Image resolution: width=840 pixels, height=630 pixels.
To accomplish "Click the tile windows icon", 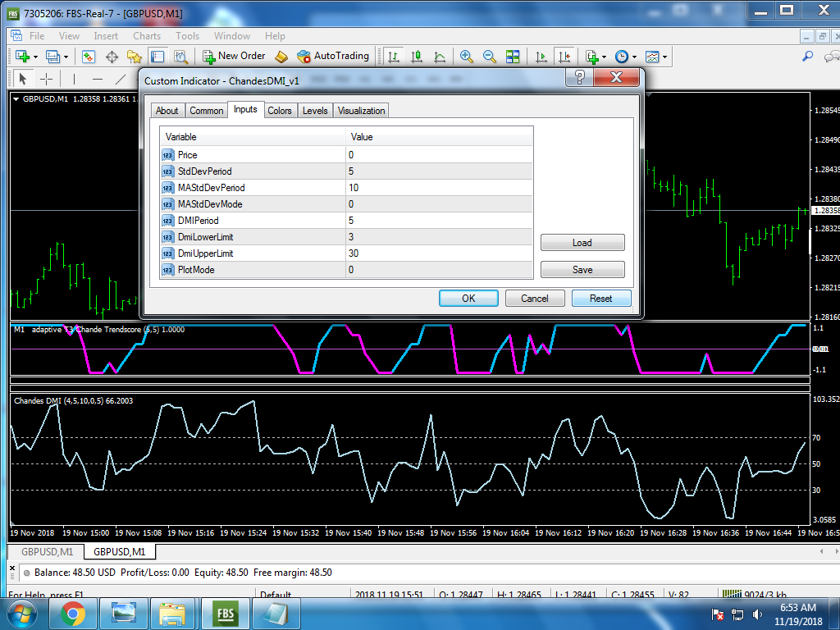I will 513,57.
